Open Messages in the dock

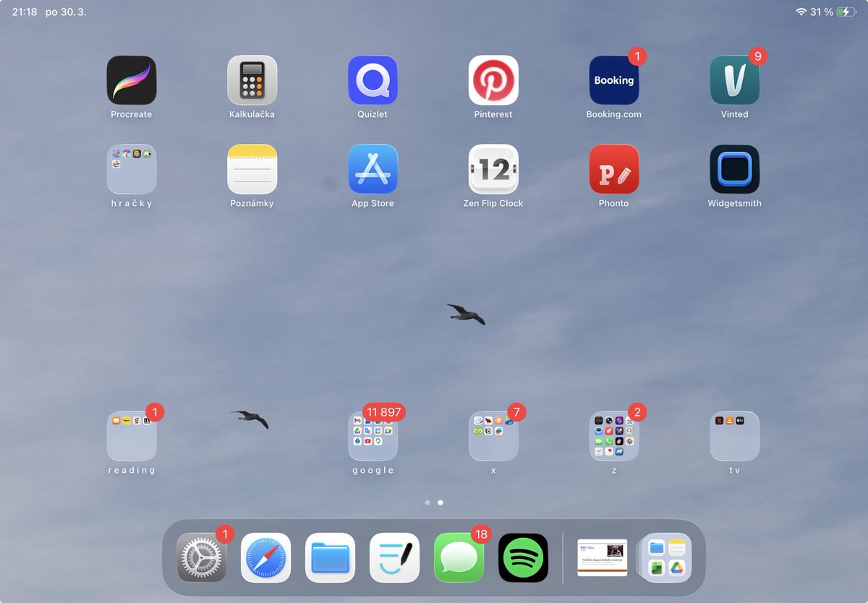pos(459,557)
